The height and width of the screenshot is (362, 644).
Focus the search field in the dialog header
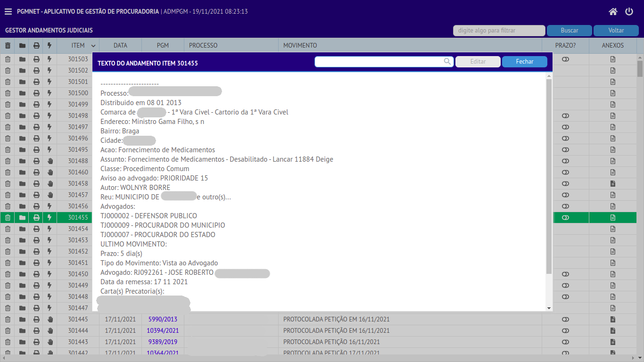(x=380, y=62)
